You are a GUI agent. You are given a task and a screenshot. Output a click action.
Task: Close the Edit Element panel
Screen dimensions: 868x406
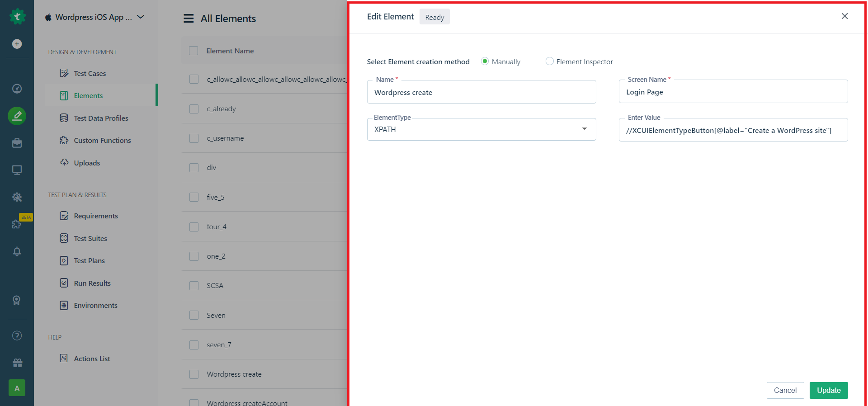844,16
